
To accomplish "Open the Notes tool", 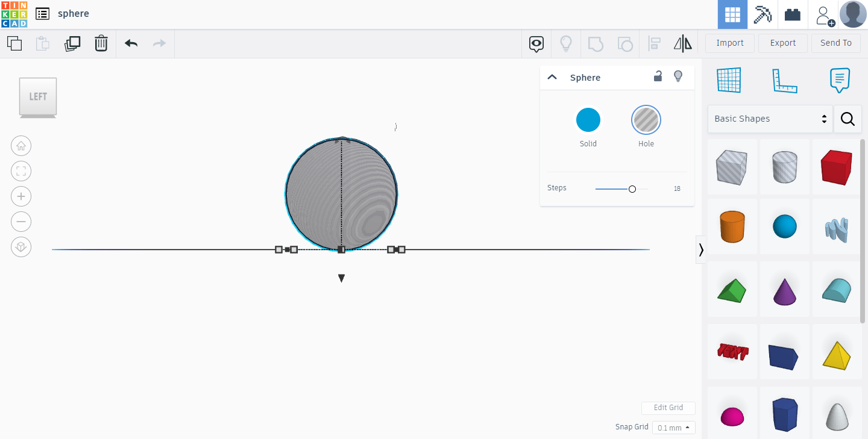I will [x=839, y=80].
